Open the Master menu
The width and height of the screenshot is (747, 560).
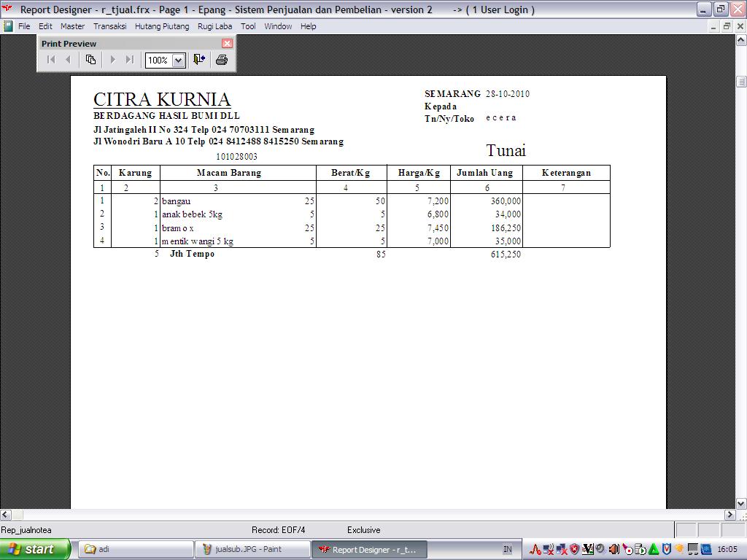72,26
